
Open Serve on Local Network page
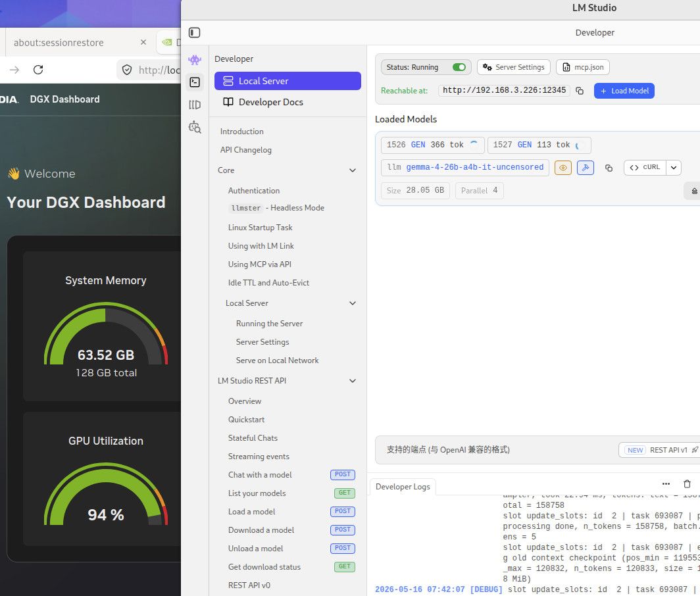pos(277,360)
